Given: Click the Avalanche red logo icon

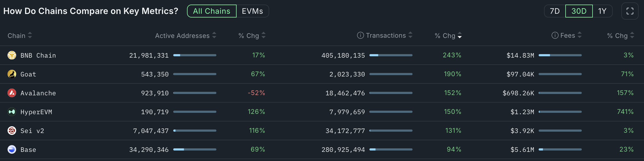Looking at the screenshot, I should (12, 93).
